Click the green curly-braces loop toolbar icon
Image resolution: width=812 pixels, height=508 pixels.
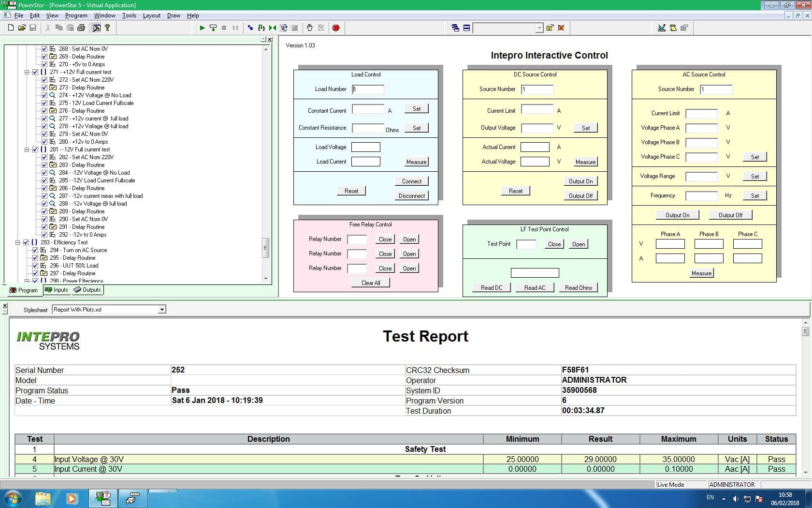tap(261, 28)
